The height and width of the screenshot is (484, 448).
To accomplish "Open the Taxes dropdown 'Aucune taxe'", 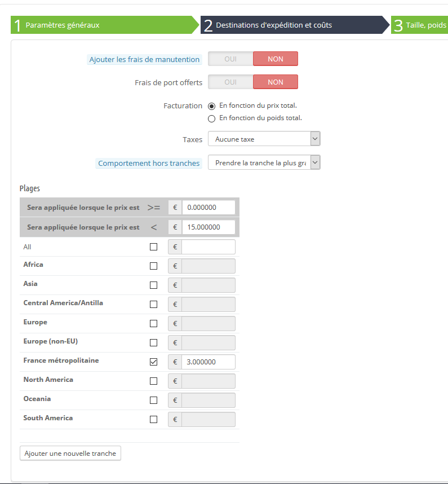I will coord(264,139).
